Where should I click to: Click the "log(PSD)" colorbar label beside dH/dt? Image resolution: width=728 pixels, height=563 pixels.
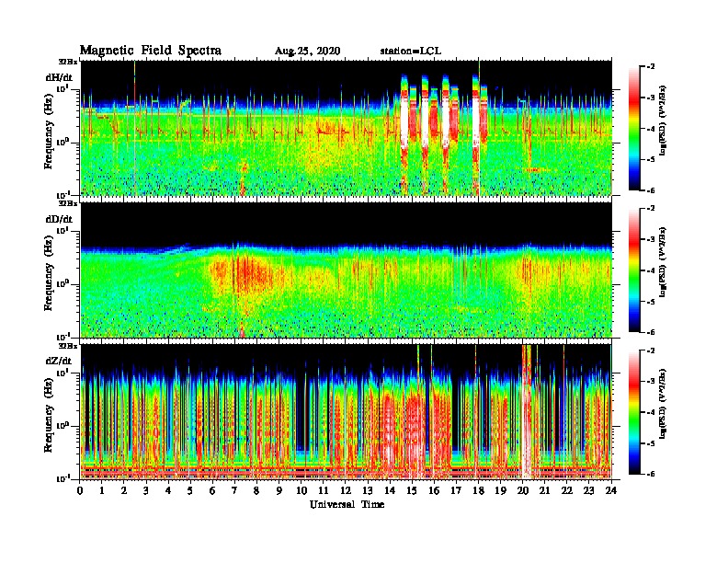pos(664,121)
